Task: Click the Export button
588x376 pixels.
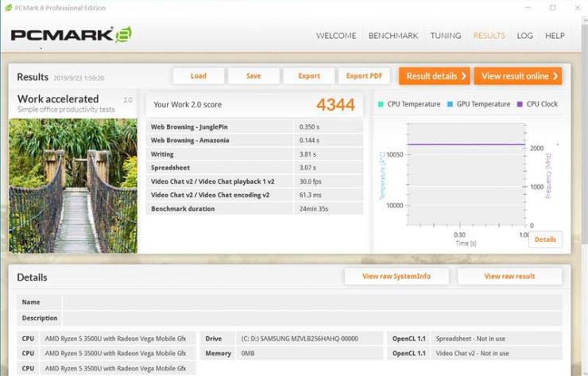Action: (x=309, y=76)
